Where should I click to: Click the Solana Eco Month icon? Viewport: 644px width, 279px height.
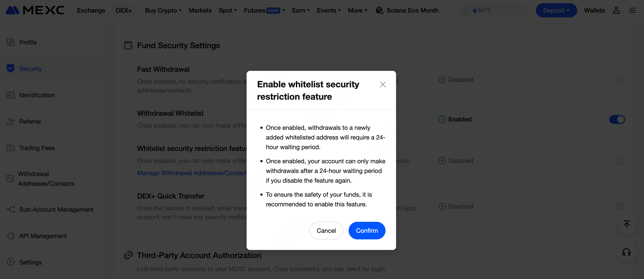[379, 10]
